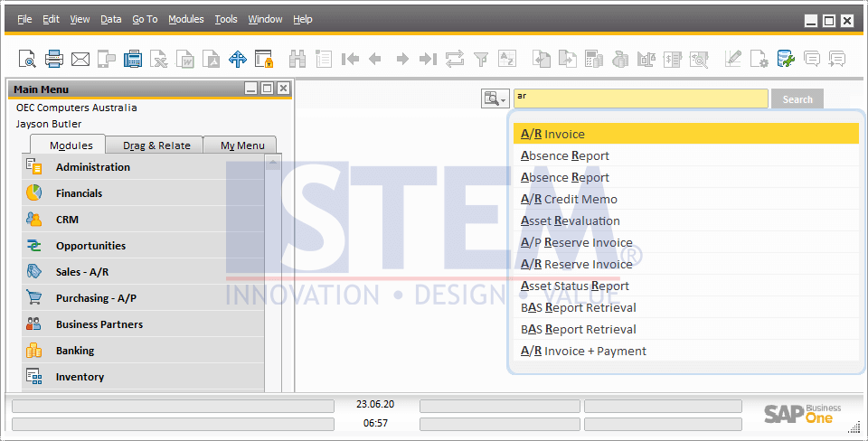This screenshot has height=441, width=868.
Task: Click the Volume and Weight scale icon
Action: 646,59
